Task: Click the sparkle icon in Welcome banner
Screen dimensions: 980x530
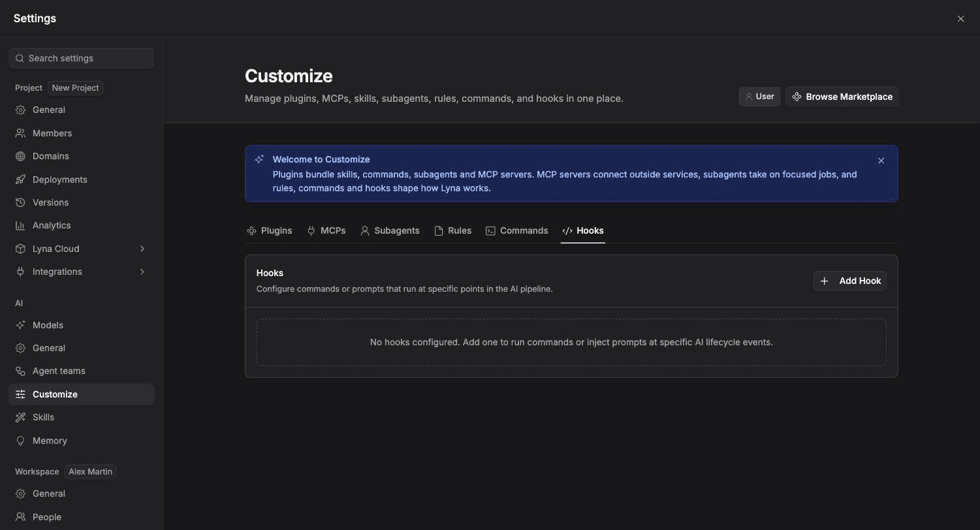Action: pyautogui.click(x=259, y=159)
